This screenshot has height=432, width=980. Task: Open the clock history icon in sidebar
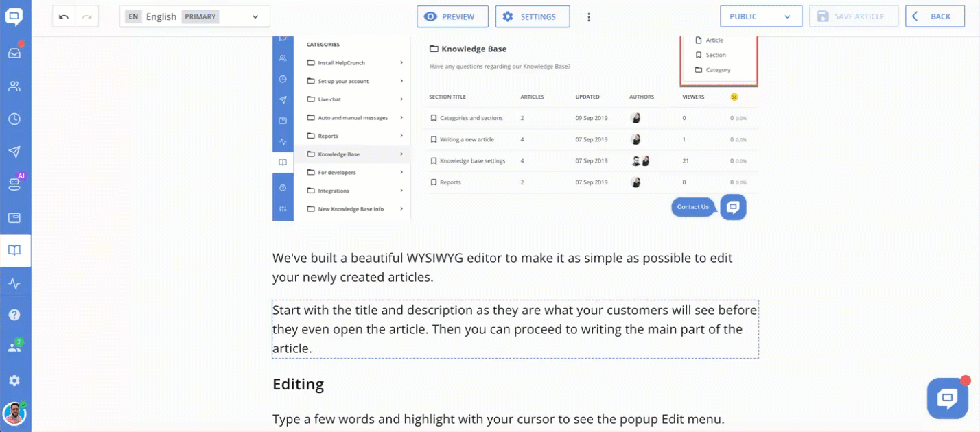tap(14, 119)
